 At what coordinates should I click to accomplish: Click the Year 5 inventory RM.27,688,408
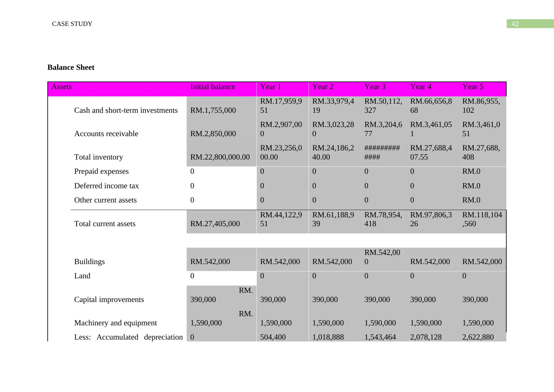(x=481, y=152)
